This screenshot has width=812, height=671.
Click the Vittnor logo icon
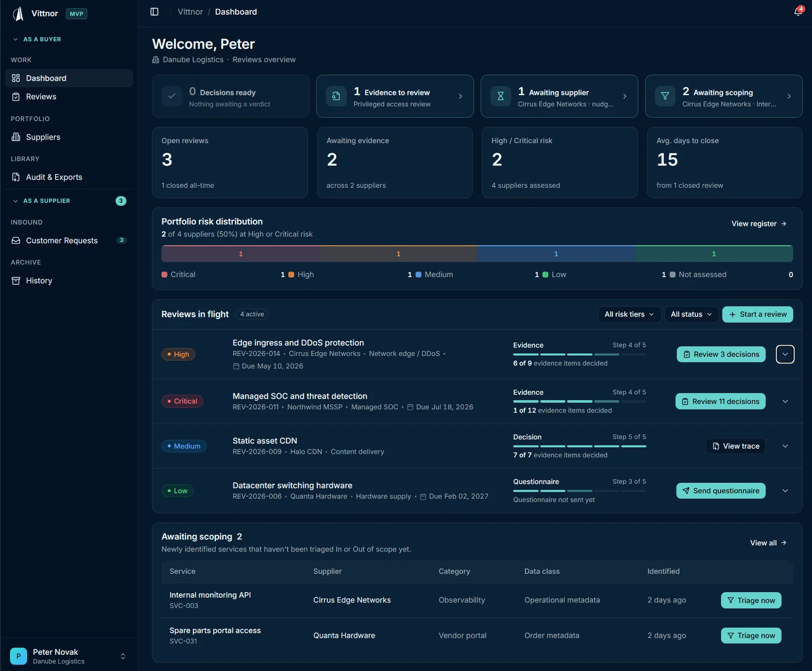[19, 14]
